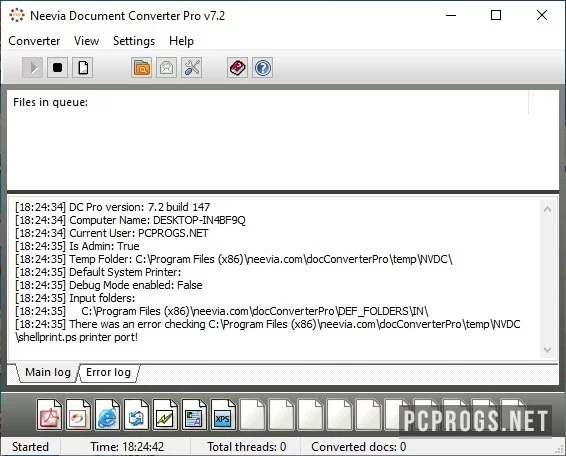This screenshot has width=566, height=456.
Task: Select the lightning bolt document format icon
Action: coord(165,415)
